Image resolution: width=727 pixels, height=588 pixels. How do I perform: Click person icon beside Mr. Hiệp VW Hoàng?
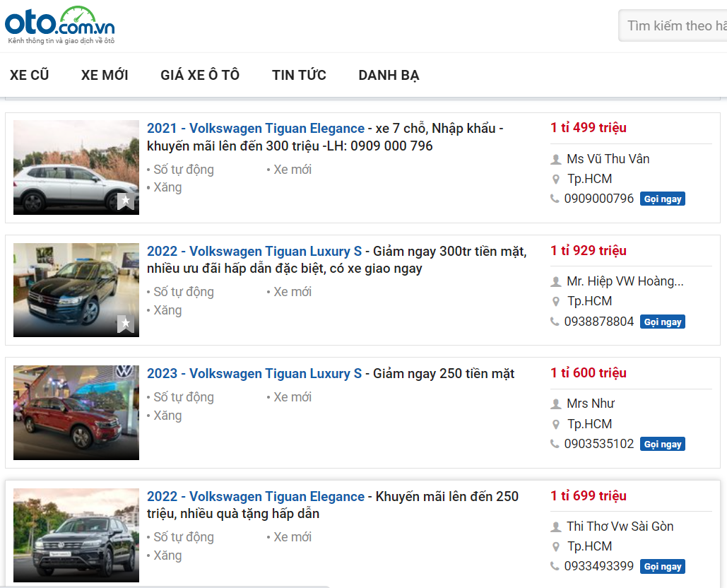555,282
